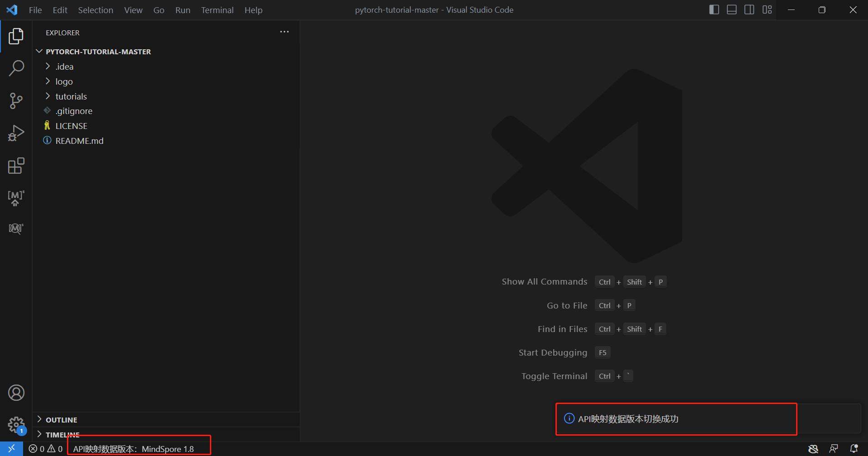The height and width of the screenshot is (456, 868).
Task: Click the remote window indicator in status bar
Action: tap(11, 449)
